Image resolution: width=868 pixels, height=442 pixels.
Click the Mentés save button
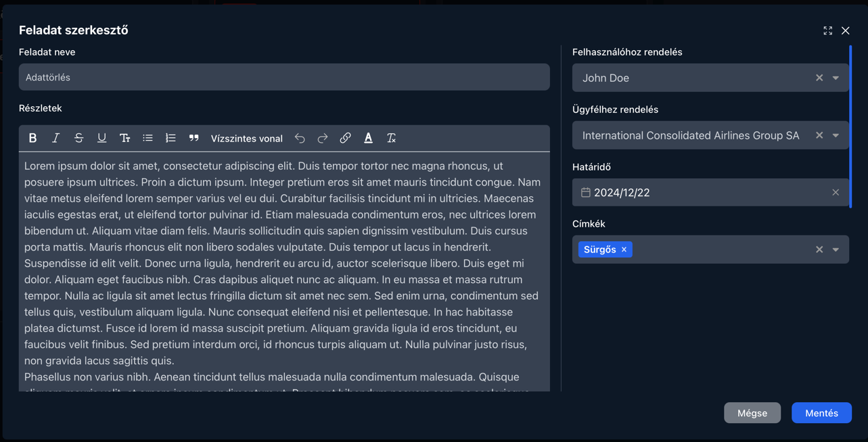click(821, 413)
